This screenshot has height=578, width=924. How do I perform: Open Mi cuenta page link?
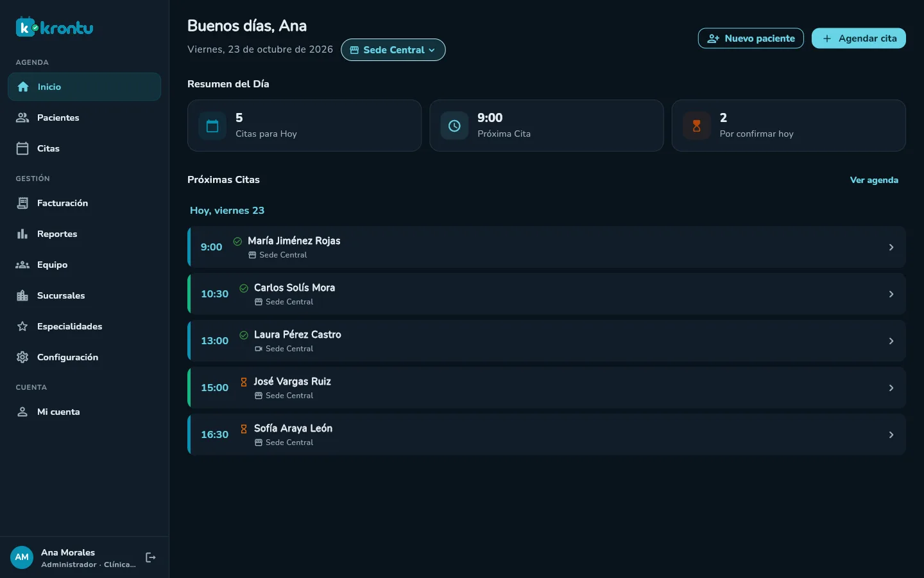pos(84,412)
